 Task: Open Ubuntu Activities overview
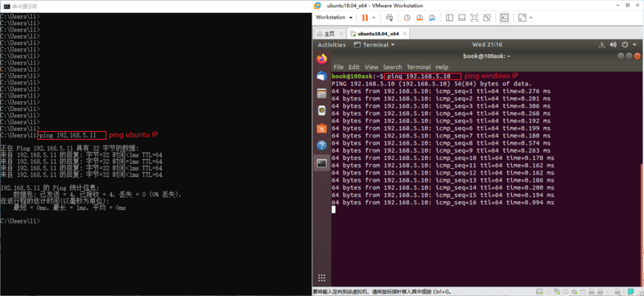pos(332,45)
